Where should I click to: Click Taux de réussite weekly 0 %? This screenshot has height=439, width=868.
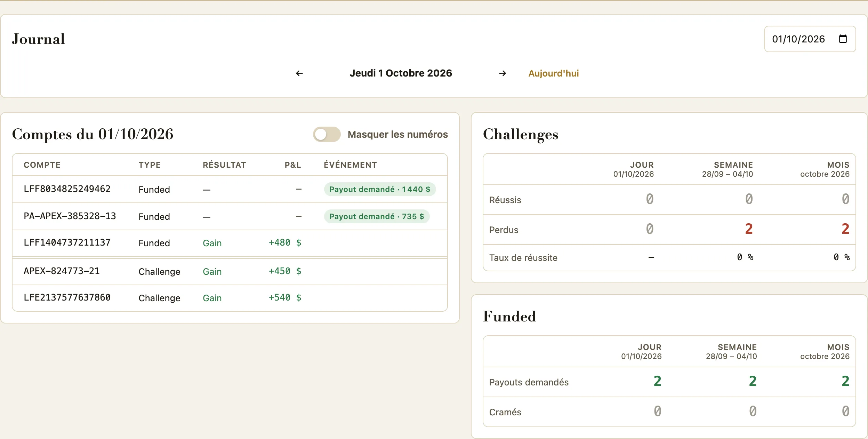click(x=745, y=257)
